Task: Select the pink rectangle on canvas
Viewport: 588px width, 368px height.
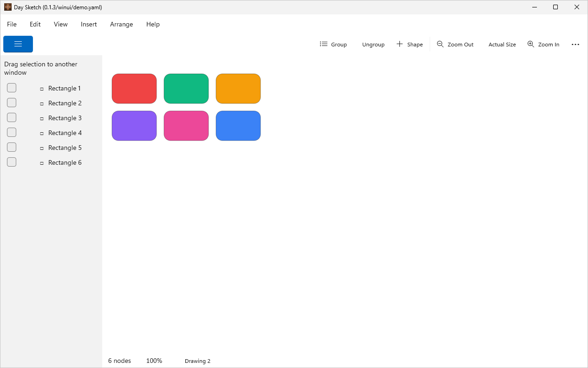Action: tap(186, 126)
